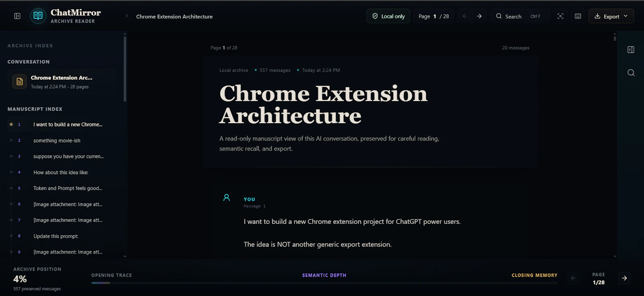Open index entry 6 Image attachment
644x296 pixels.
(x=61, y=204)
